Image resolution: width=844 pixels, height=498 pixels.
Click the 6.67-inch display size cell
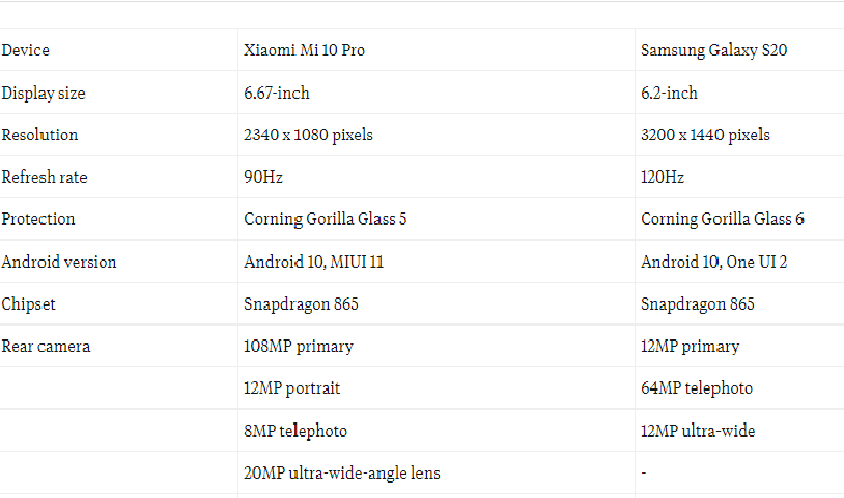click(x=277, y=93)
